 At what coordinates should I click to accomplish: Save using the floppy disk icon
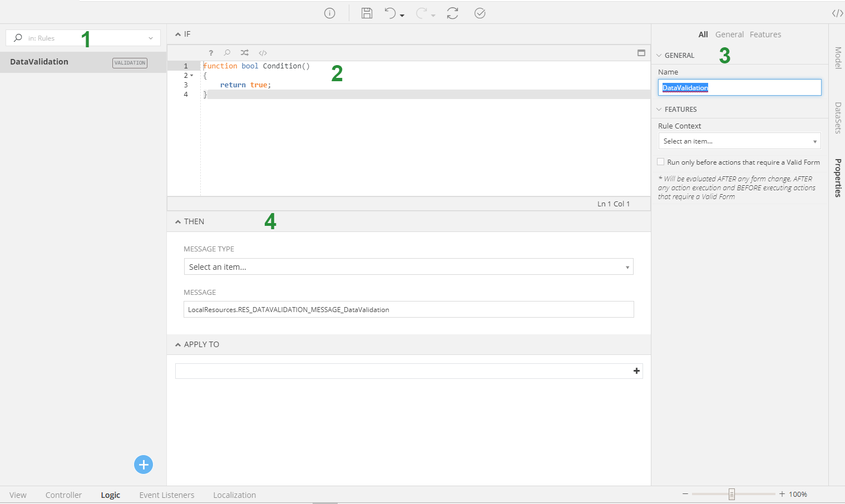(x=367, y=13)
